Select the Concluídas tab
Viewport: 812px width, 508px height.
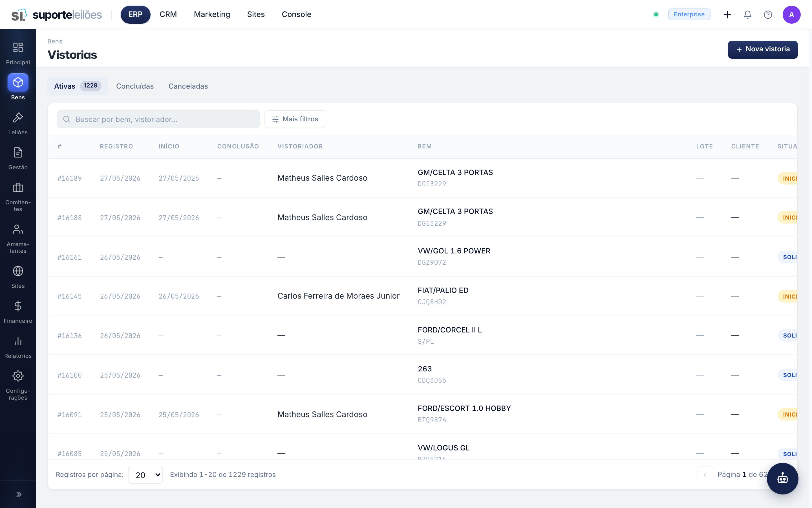[135, 86]
